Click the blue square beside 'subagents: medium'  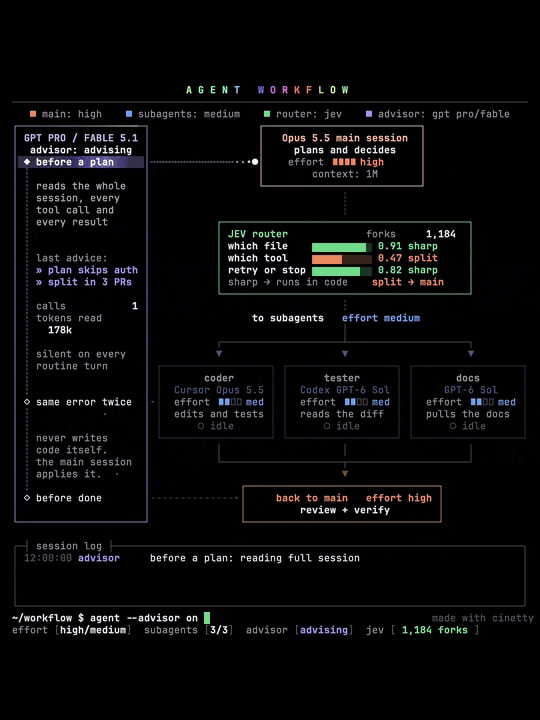(129, 114)
